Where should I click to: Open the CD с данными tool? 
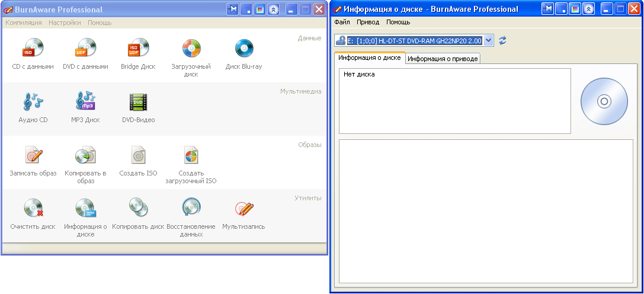[33, 47]
